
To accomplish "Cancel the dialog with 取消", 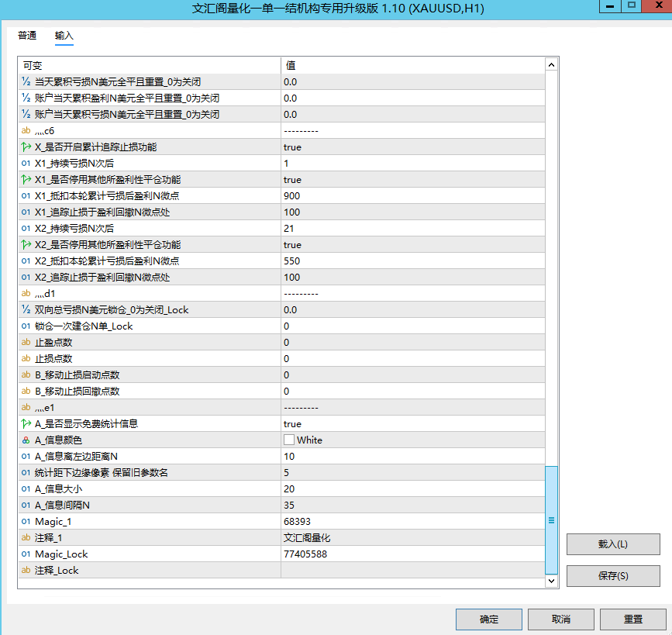I will pos(561,619).
